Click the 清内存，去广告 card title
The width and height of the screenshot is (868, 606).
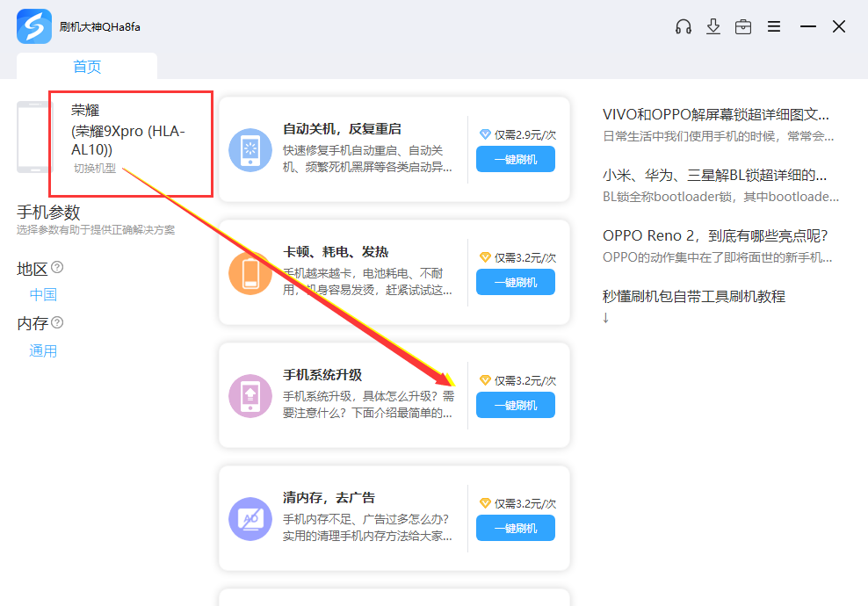click(329, 497)
